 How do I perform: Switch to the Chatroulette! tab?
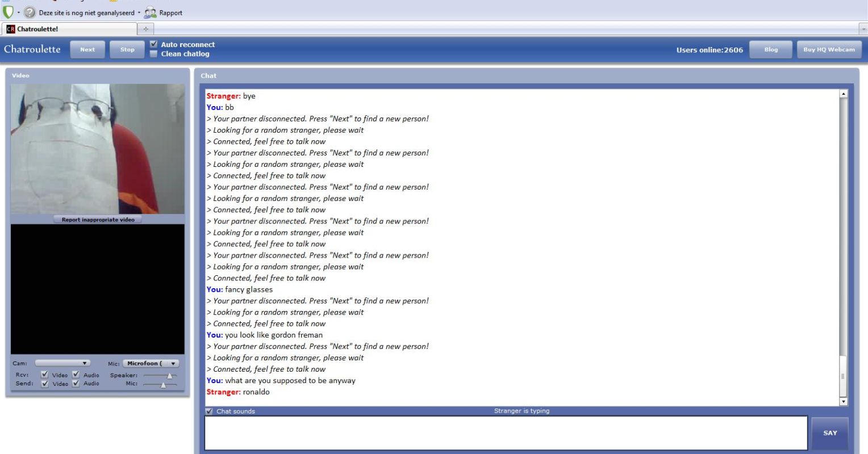tap(68, 29)
